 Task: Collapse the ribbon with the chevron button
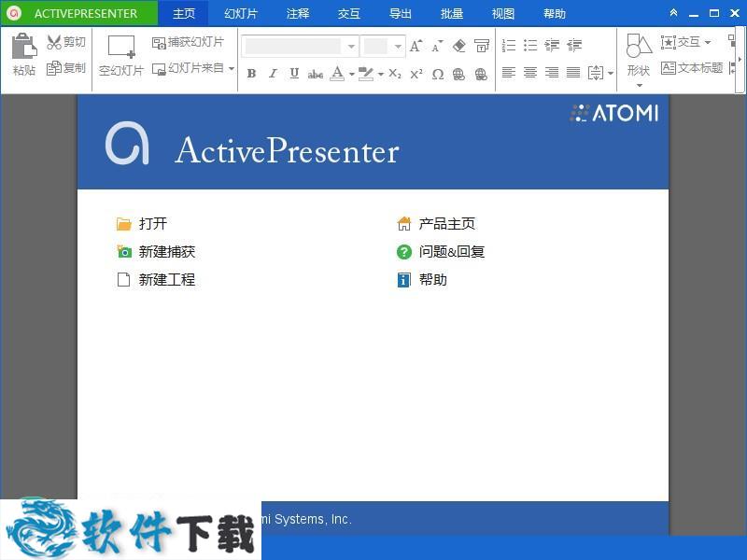point(673,13)
